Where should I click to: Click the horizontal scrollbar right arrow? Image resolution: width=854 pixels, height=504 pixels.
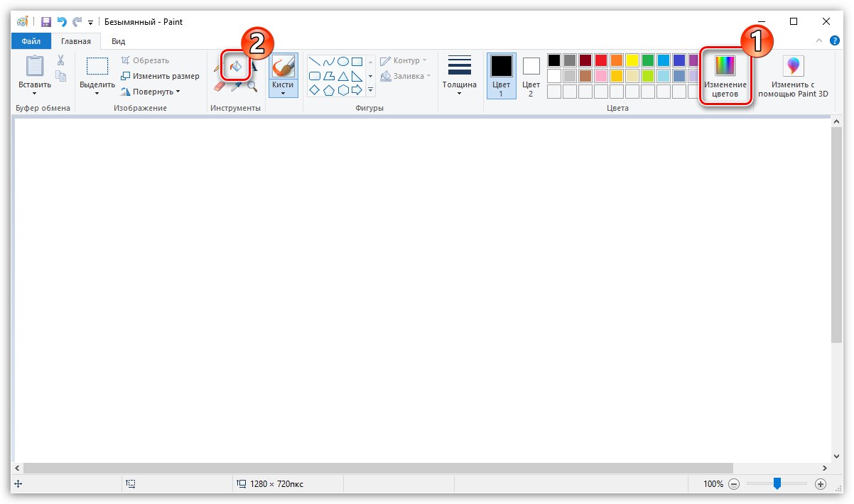click(x=825, y=468)
